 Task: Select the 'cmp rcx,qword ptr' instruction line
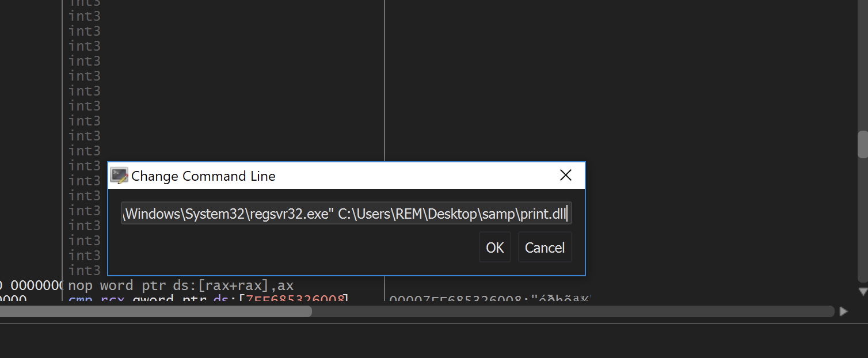(208, 299)
